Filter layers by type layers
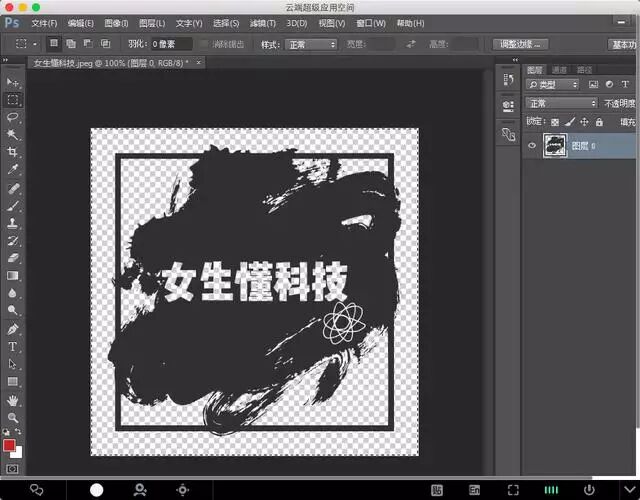Image resolution: width=640 pixels, height=500 pixels. (x=625, y=84)
